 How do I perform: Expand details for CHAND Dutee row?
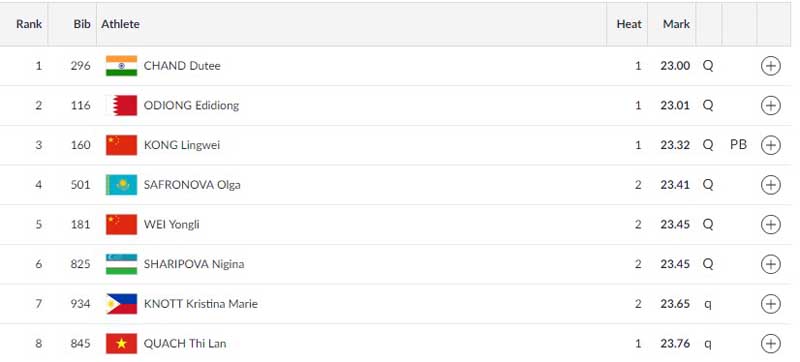pyautogui.click(x=770, y=66)
